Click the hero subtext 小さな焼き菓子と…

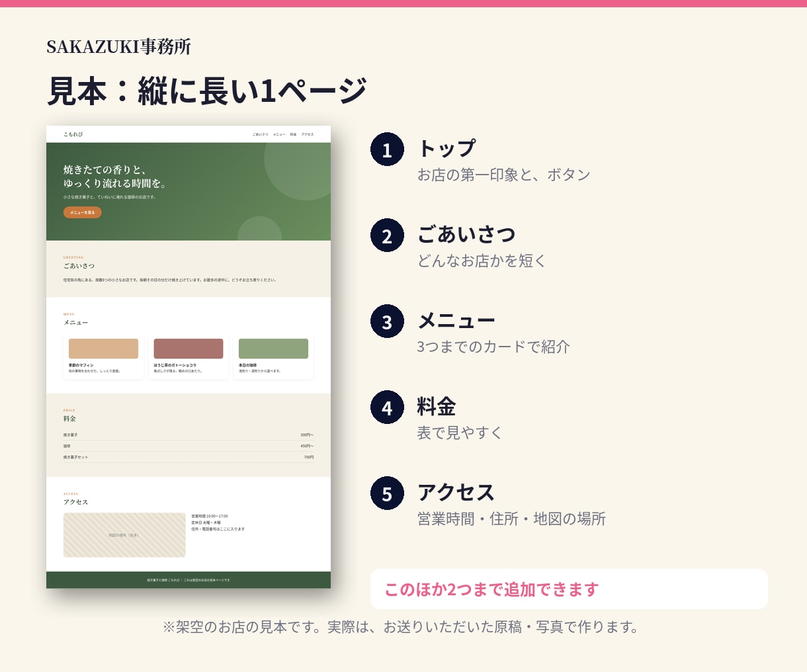pyautogui.click(x=110, y=197)
